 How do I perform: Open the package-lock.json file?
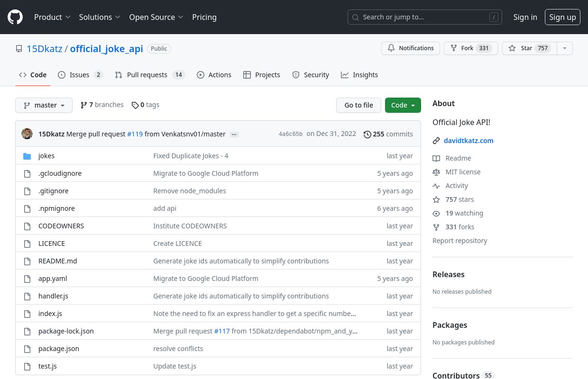point(66,331)
